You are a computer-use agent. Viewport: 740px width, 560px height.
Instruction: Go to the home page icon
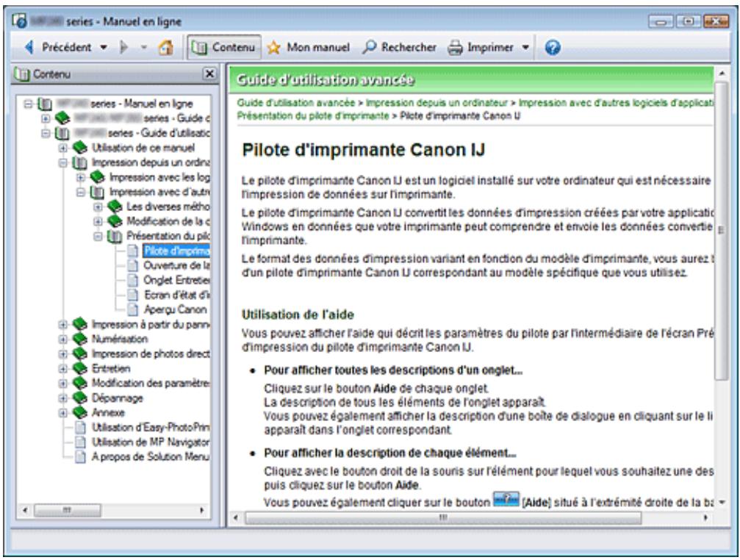click(x=165, y=47)
